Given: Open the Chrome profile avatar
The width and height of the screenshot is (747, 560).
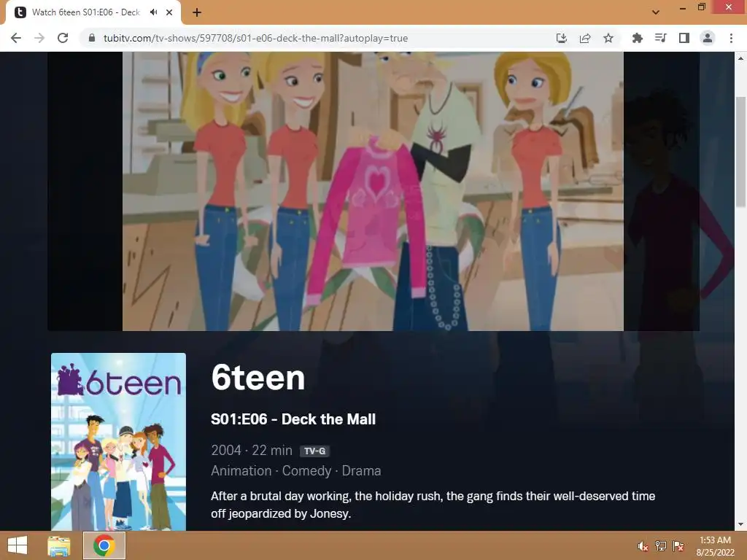Looking at the screenshot, I should click(x=708, y=38).
